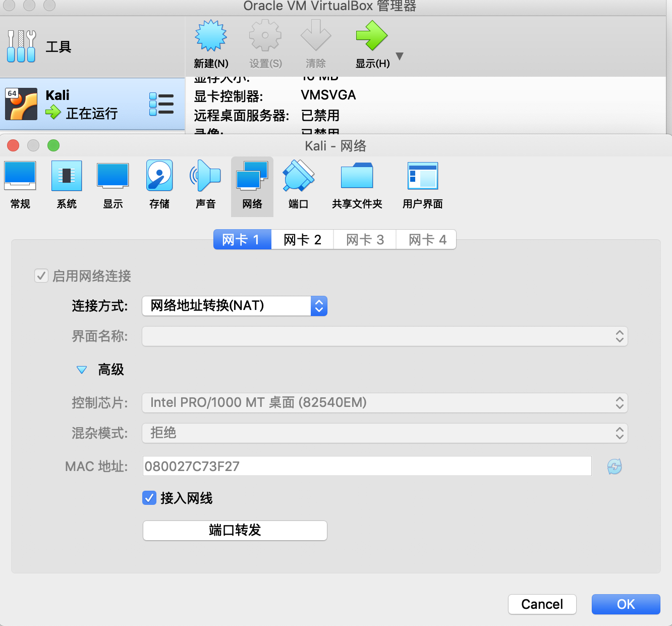The image size is (672, 626).
Task: Open the 声音 settings page
Action: (205, 184)
